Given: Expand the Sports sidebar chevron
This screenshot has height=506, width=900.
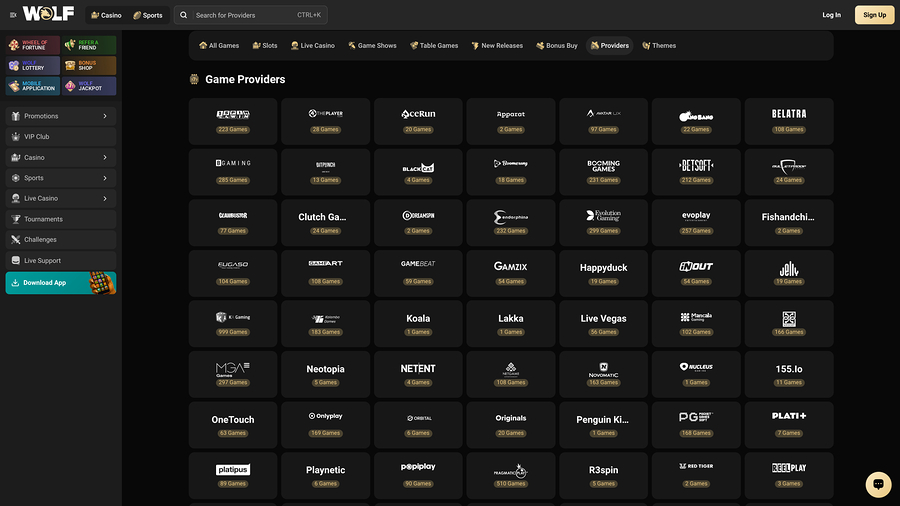Looking at the screenshot, I should [x=105, y=178].
